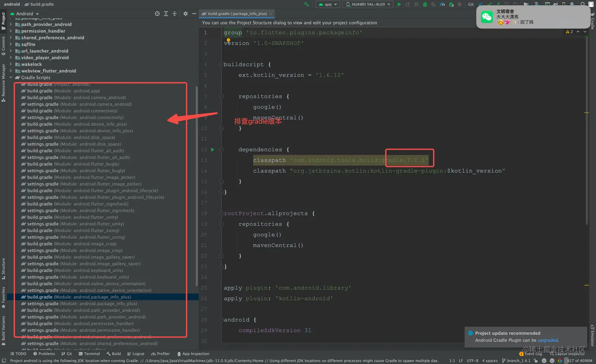Hide the Project panel with the minus icon
Screen dimensions: 596x364
(x=194, y=13)
